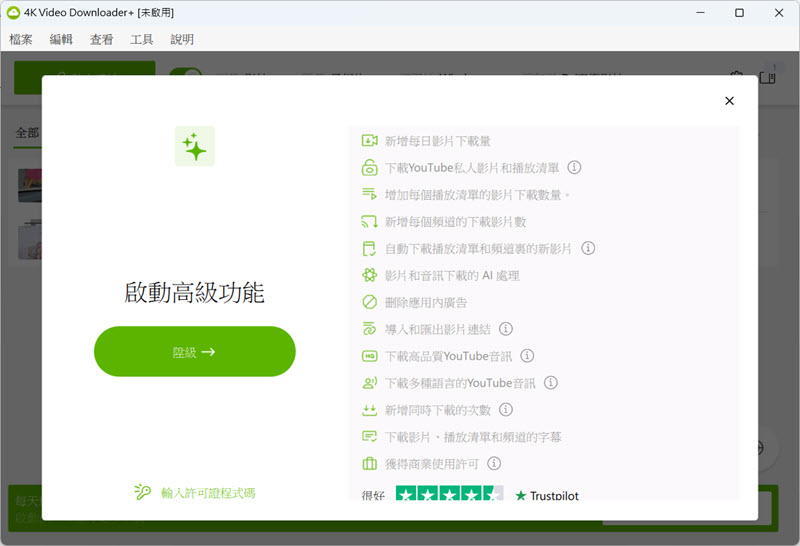Click the text 新增每個頻道的下載影片數

pos(455,222)
